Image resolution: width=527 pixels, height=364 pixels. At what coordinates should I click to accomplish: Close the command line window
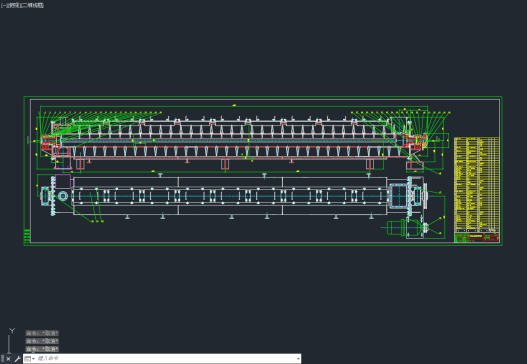(8, 359)
